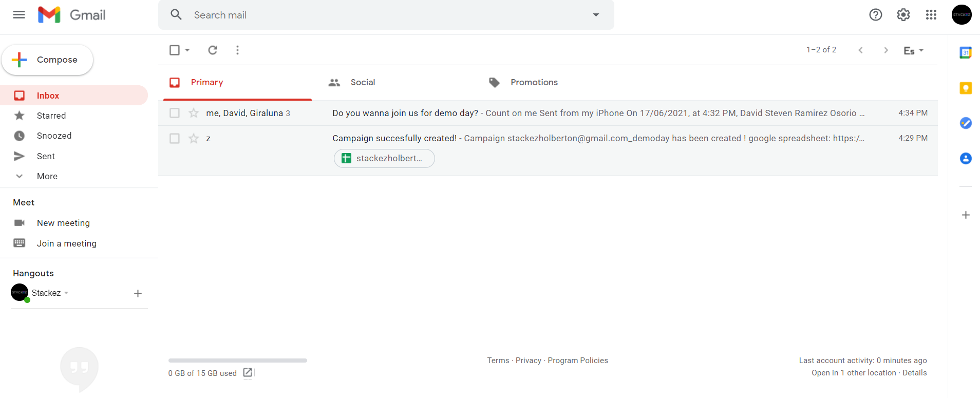Open the Google apps grid
The height and width of the screenshot is (398, 980).
[931, 15]
